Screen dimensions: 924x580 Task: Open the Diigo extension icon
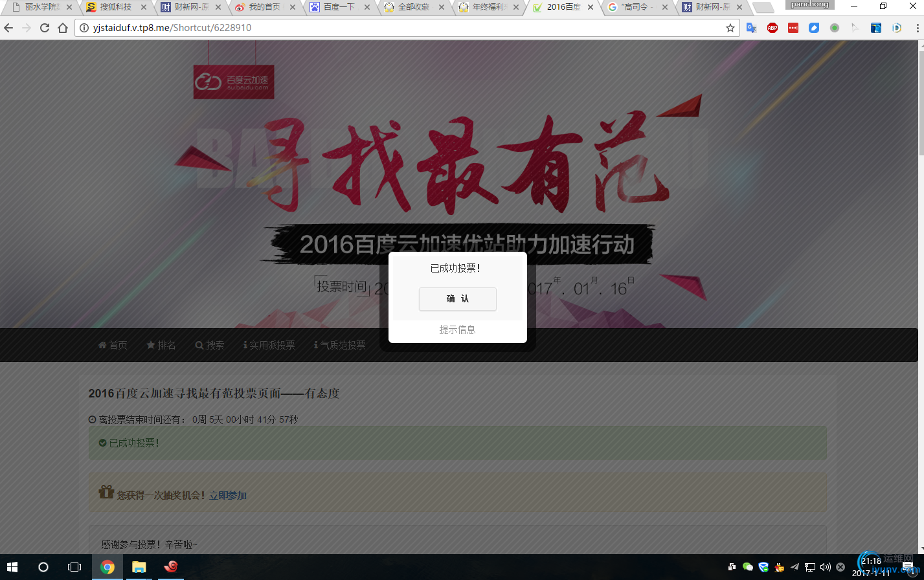[897, 27]
